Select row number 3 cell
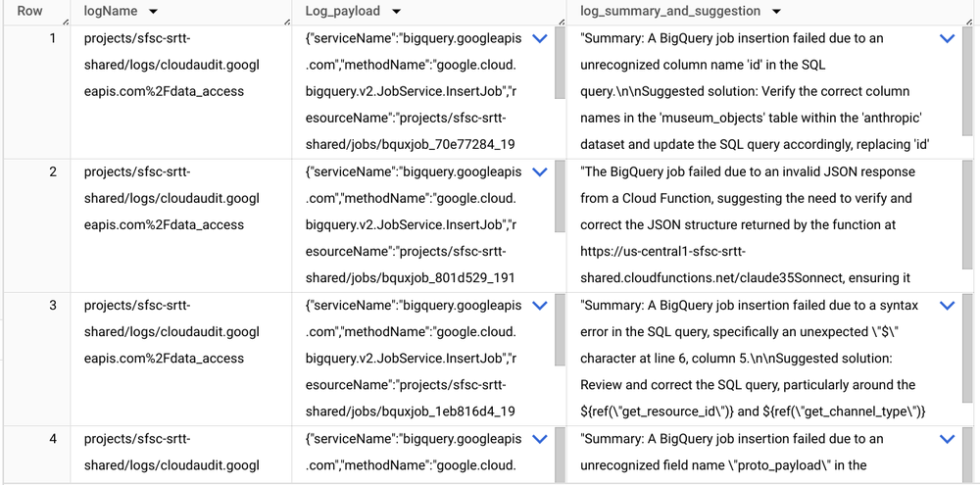Image resolution: width=980 pixels, height=485 pixels. pyautogui.click(x=35, y=360)
